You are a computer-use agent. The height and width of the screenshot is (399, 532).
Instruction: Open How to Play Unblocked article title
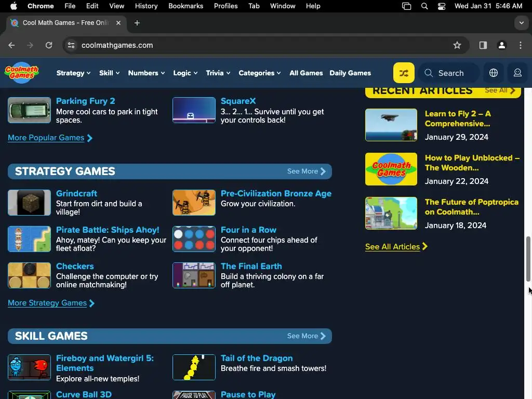coord(472,163)
